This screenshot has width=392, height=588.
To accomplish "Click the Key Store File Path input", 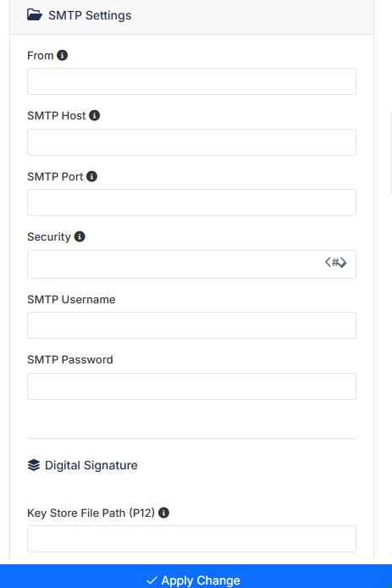I will point(191,539).
